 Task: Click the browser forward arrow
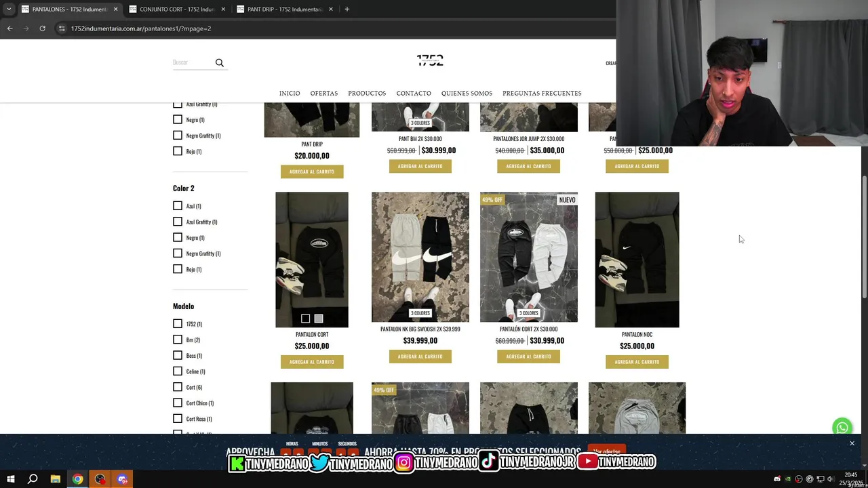point(26,28)
